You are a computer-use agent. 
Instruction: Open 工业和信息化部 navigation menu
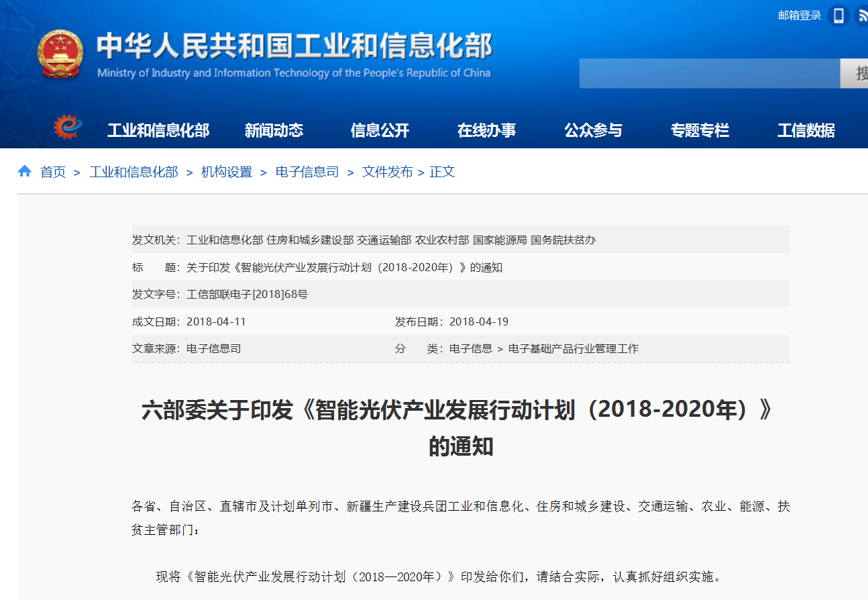click(x=158, y=131)
